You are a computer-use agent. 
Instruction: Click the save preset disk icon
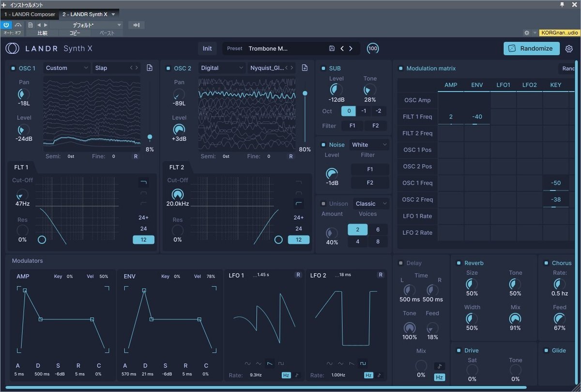pyautogui.click(x=332, y=48)
